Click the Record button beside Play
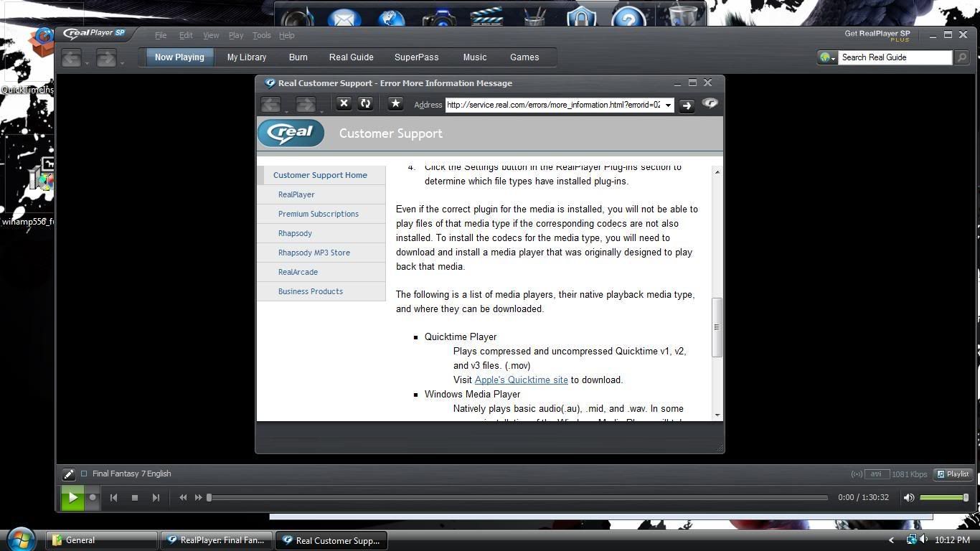 93,497
